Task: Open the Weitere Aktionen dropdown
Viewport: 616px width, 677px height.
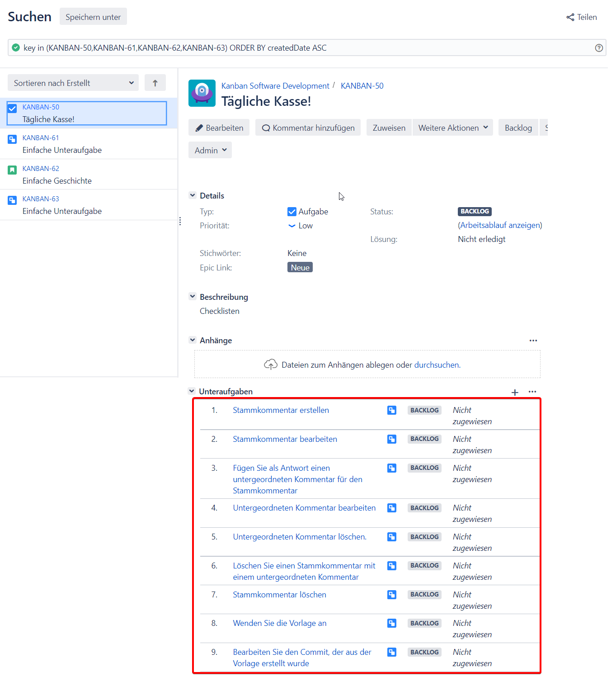Action: 452,128
